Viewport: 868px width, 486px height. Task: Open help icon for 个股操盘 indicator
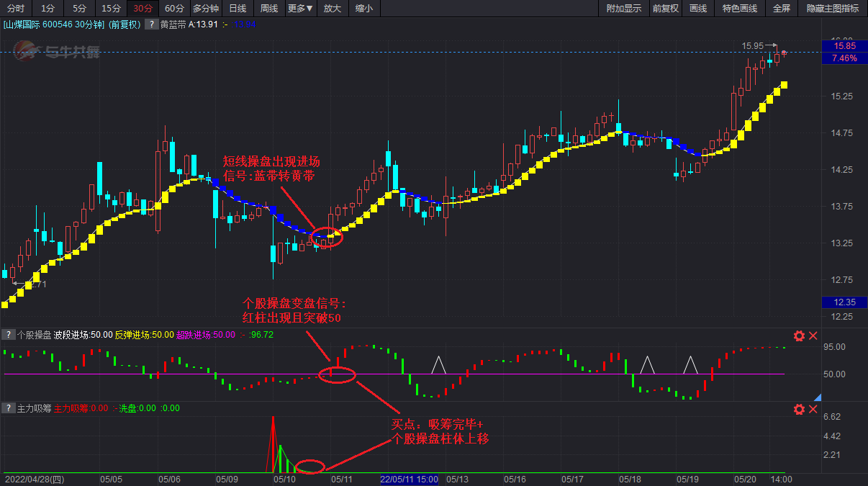8,335
